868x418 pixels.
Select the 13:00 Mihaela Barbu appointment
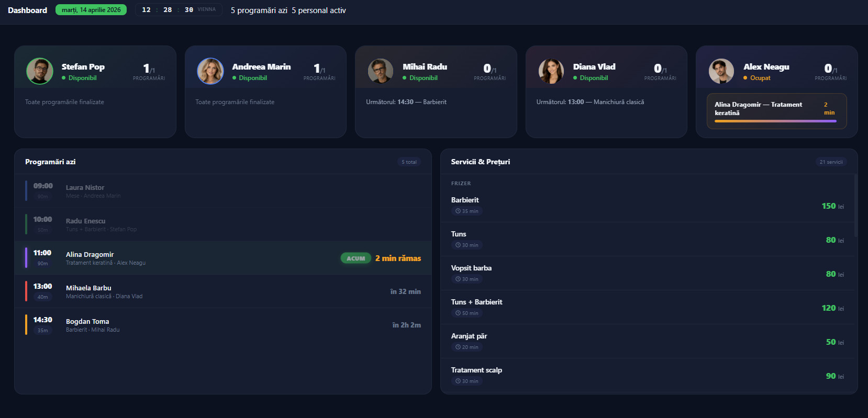(x=223, y=291)
